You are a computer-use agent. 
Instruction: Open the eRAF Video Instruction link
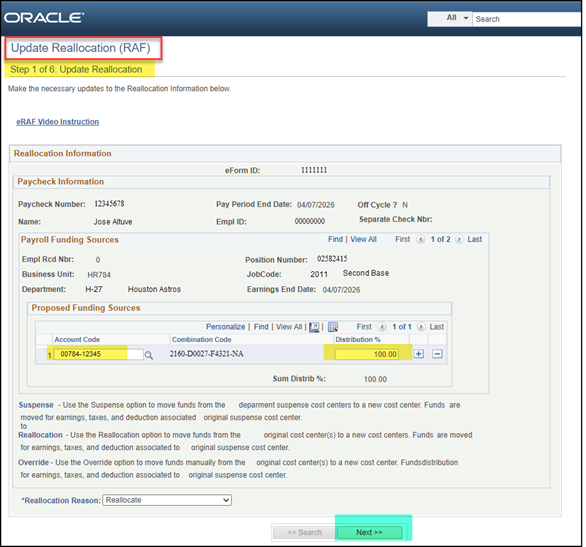pyautogui.click(x=58, y=122)
